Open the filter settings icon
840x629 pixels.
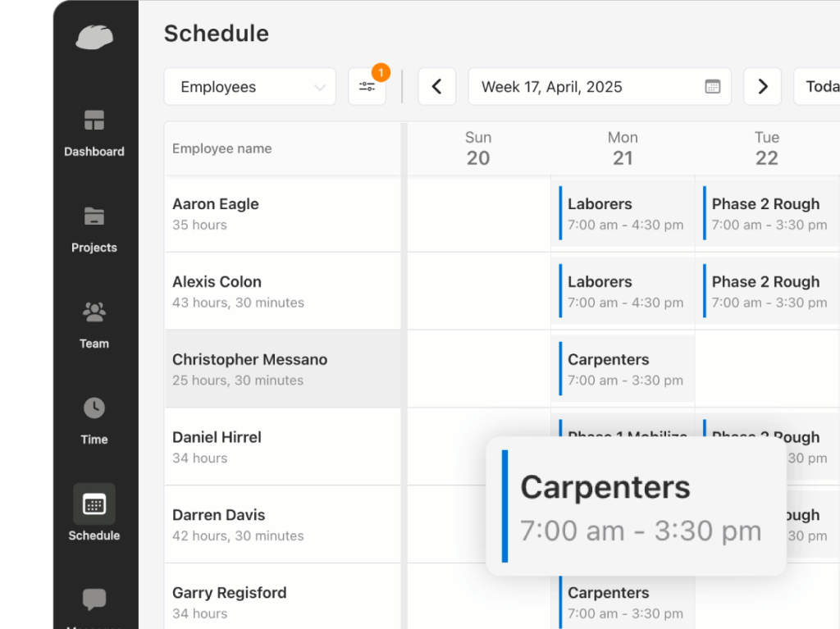367,87
